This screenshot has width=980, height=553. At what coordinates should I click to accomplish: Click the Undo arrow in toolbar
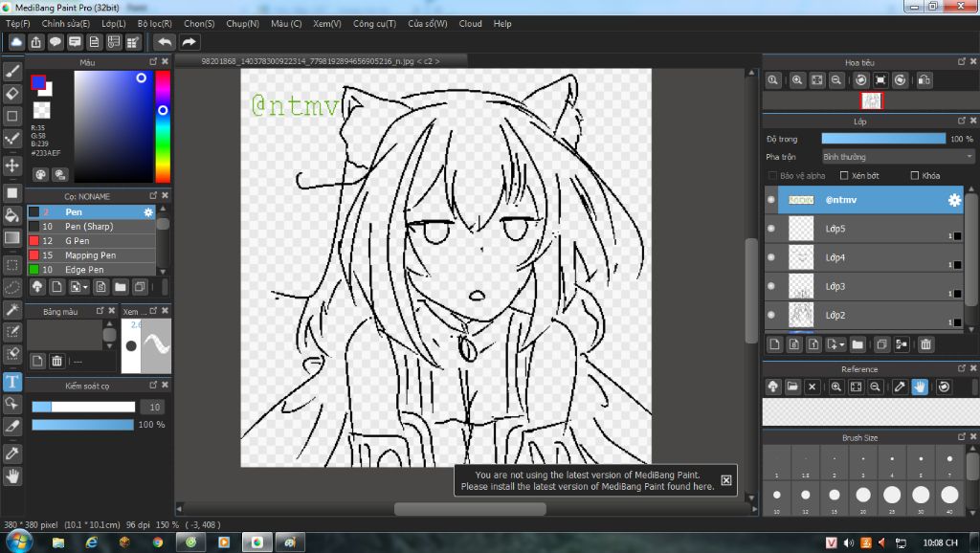point(165,42)
